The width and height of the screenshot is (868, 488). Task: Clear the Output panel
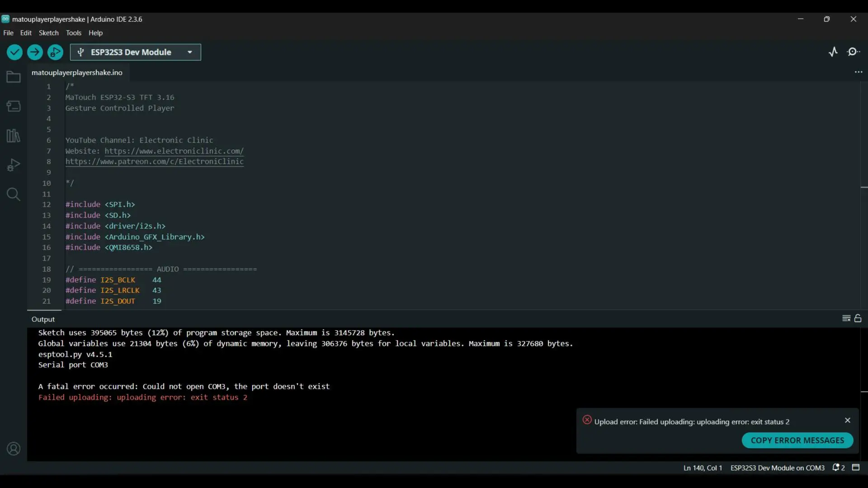846,319
